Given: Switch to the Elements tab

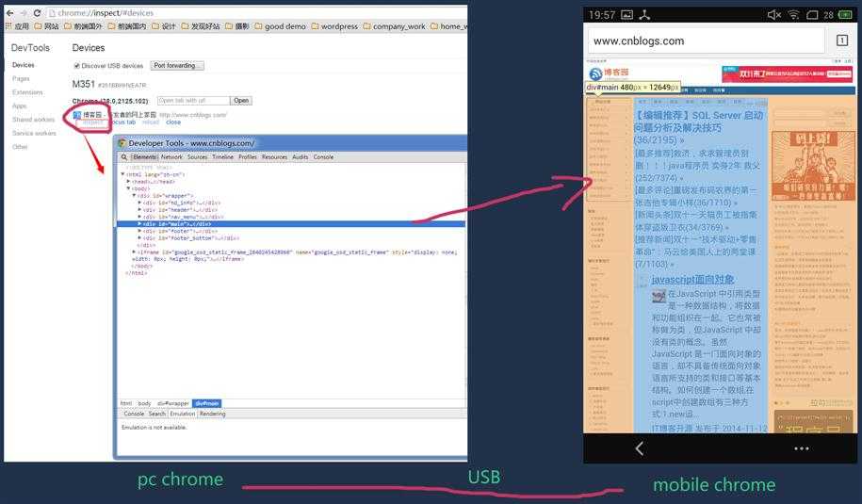Looking at the screenshot, I should point(144,157).
